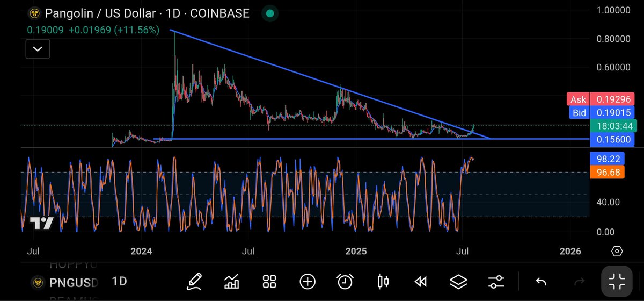The image size is (644, 301).
Task: Start bar replay with rewind icon
Action: tap(421, 281)
